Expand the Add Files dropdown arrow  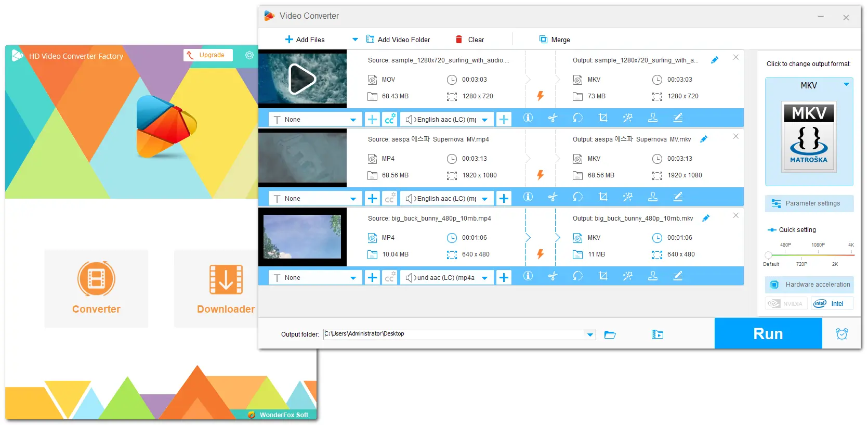point(355,40)
